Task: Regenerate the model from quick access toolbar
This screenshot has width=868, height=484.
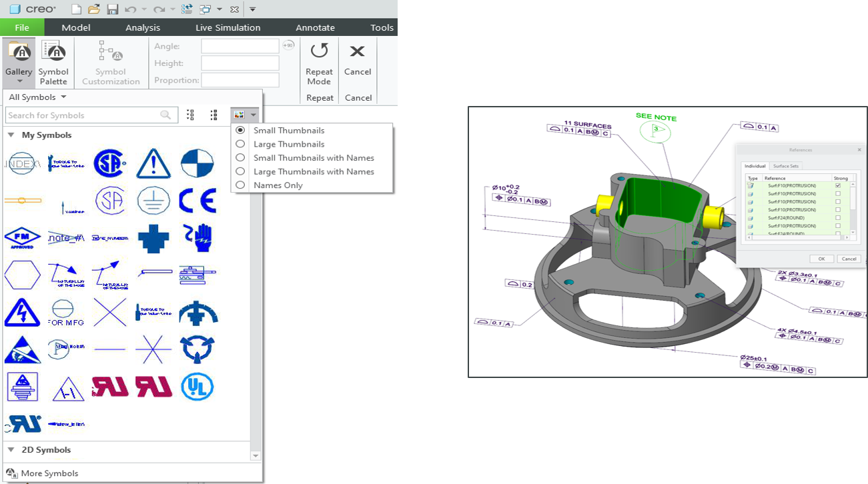Action: click(187, 9)
